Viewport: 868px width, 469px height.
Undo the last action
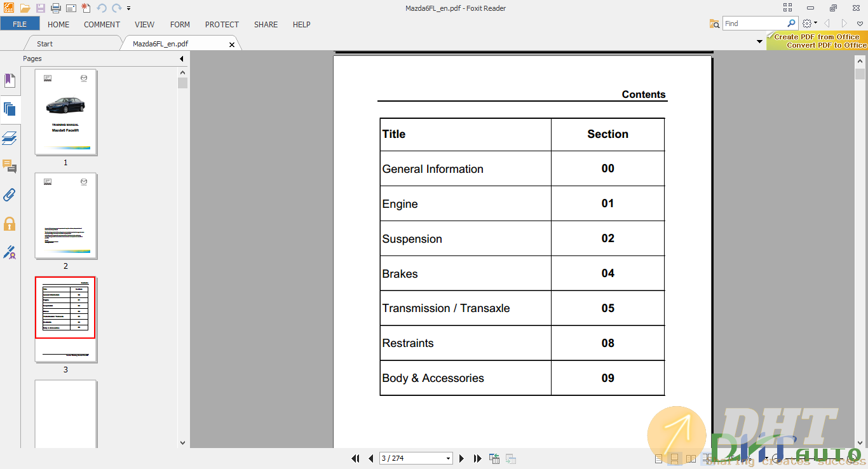click(102, 8)
